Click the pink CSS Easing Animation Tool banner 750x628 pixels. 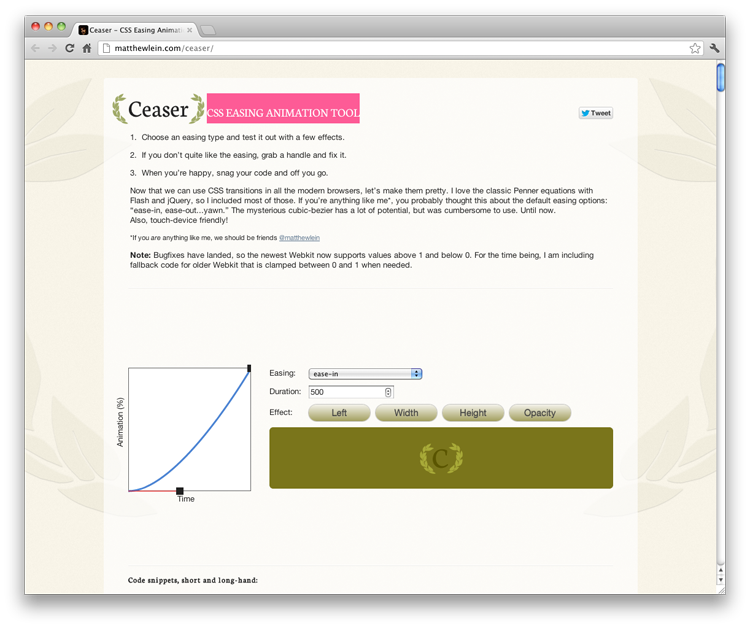(x=283, y=109)
